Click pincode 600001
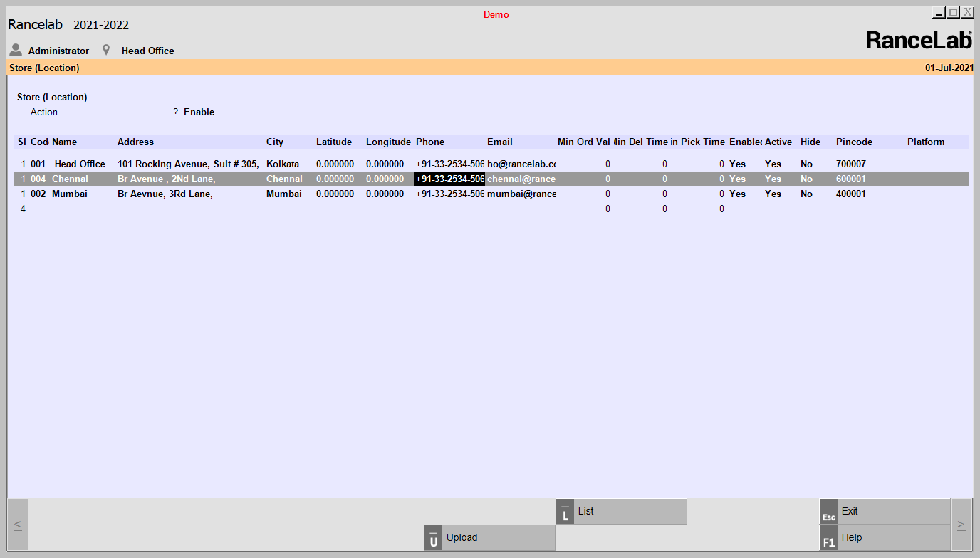 (x=851, y=179)
